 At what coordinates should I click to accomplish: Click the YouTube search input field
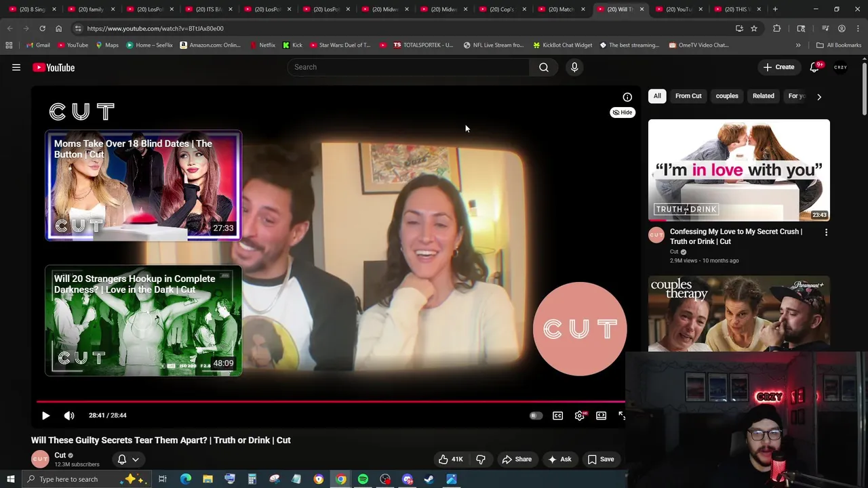pos(409,67)
